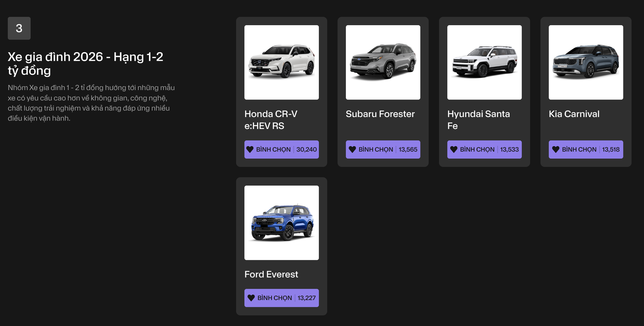This screenshot has height=326, width=644.
Task: Vote for Honda CR-V e:HEV RS via BÌNH CHỌN
Action: (x=281, y=149)
